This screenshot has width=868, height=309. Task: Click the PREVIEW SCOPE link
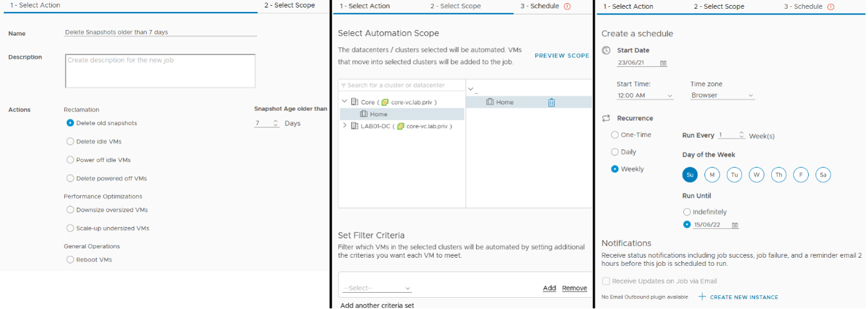coord(562,56)
